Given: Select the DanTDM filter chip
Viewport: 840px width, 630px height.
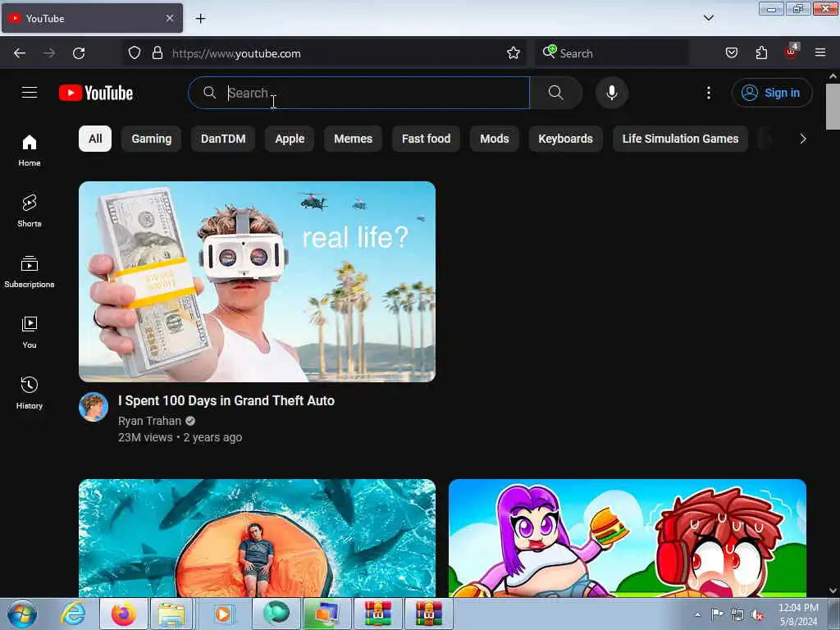Looking at the screenshot, I should [223, 139].
